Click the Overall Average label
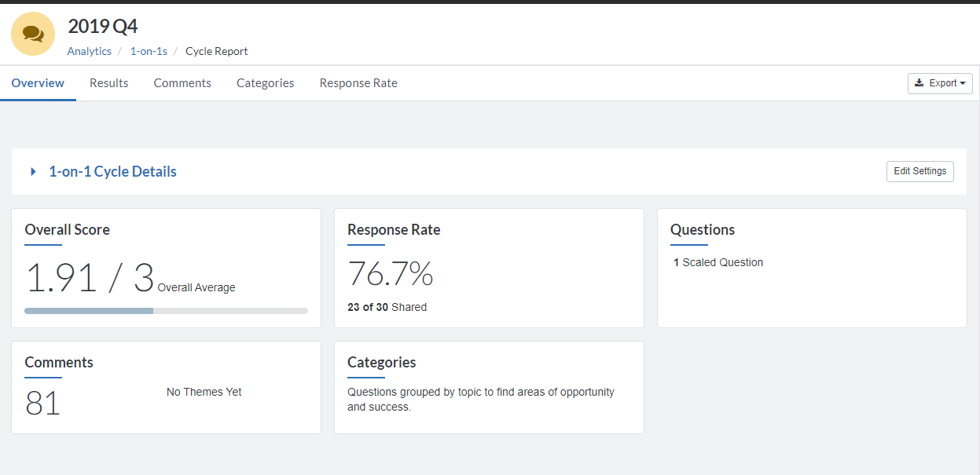The image size is (980, 475). 196,287
